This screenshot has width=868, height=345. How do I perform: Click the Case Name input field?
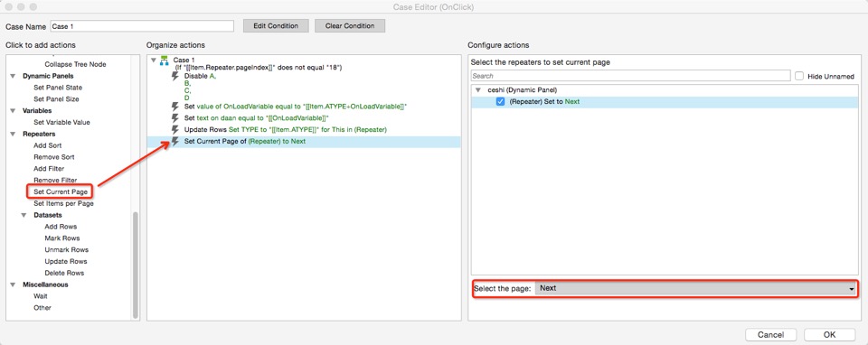tap(142, 26)
